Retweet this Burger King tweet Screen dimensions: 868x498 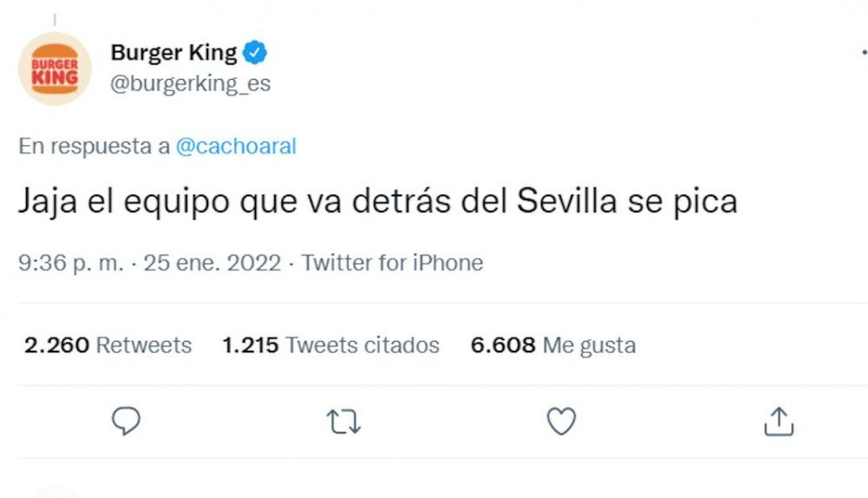344,423
